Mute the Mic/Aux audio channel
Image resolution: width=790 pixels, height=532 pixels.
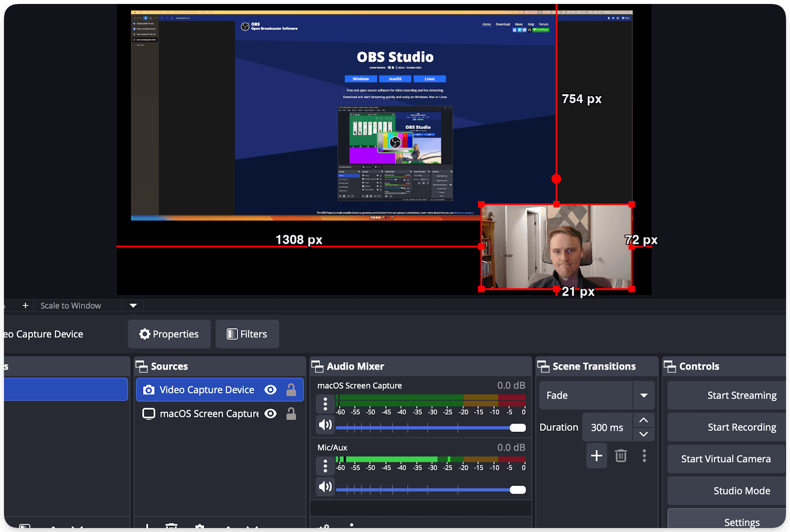point(325,487)
